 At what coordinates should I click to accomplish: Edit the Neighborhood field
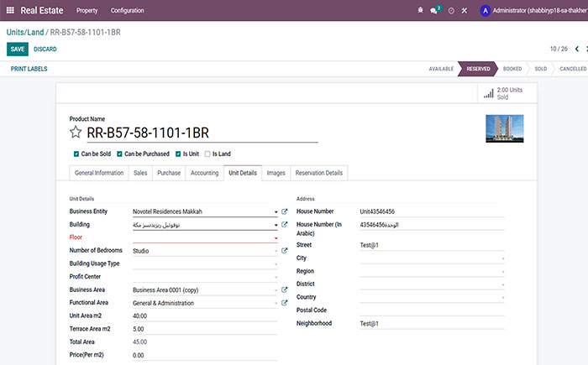coord(432,323)
